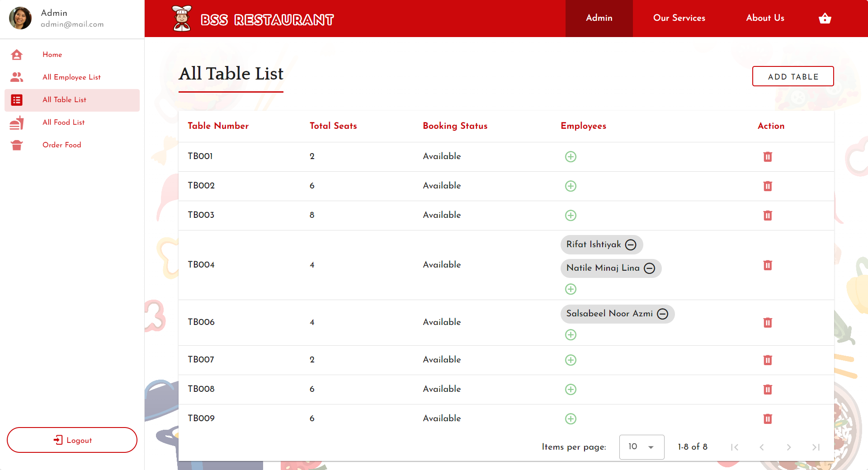Go to the next page with the chevron arrow

tap(789, 447)
